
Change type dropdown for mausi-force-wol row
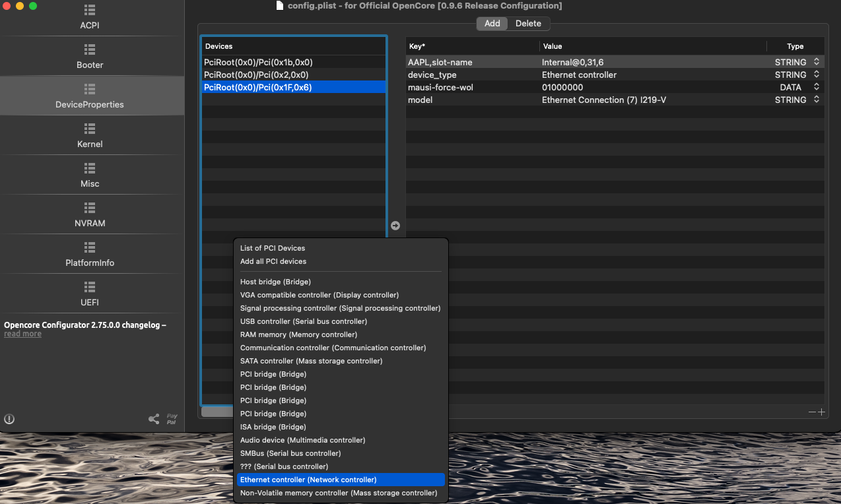[817, 87]
